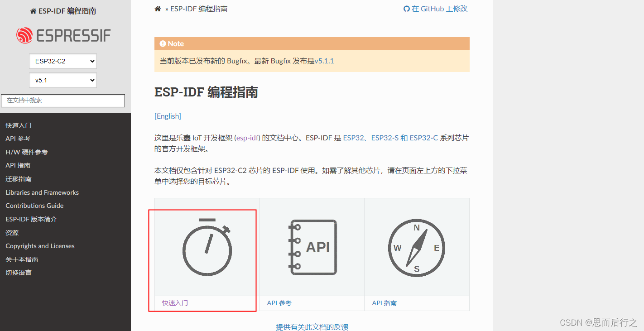The image size is (644, 331).
Task: Open 关于本指南 in the sidebar
Action: pos(22,259)
